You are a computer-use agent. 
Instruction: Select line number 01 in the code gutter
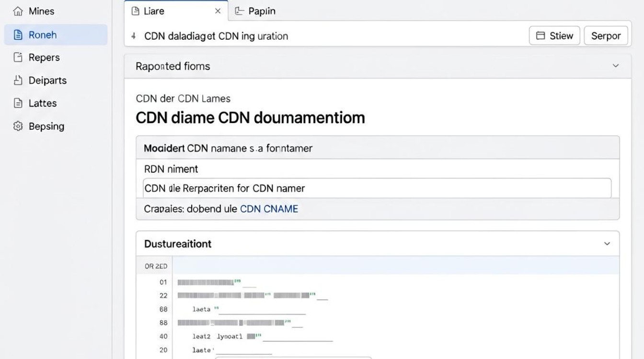point(163,282)
